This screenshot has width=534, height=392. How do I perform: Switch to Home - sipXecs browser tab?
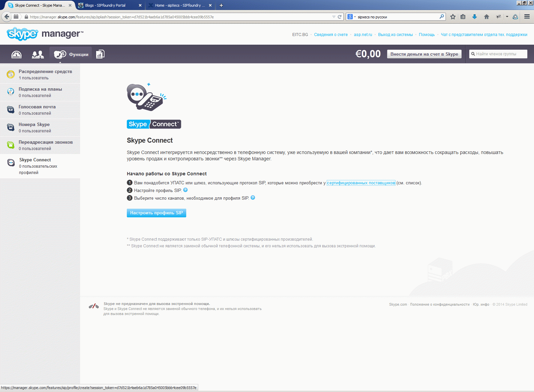click(180, 5)
